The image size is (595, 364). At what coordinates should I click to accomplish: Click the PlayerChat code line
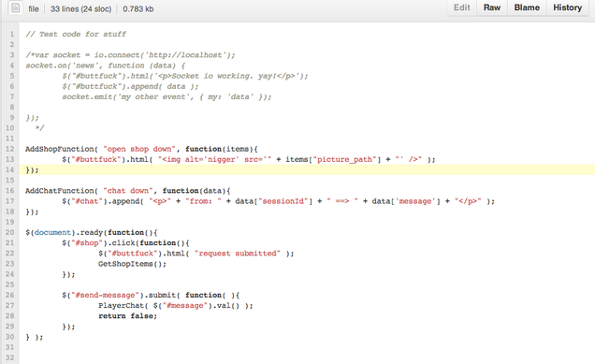[176, 306]
